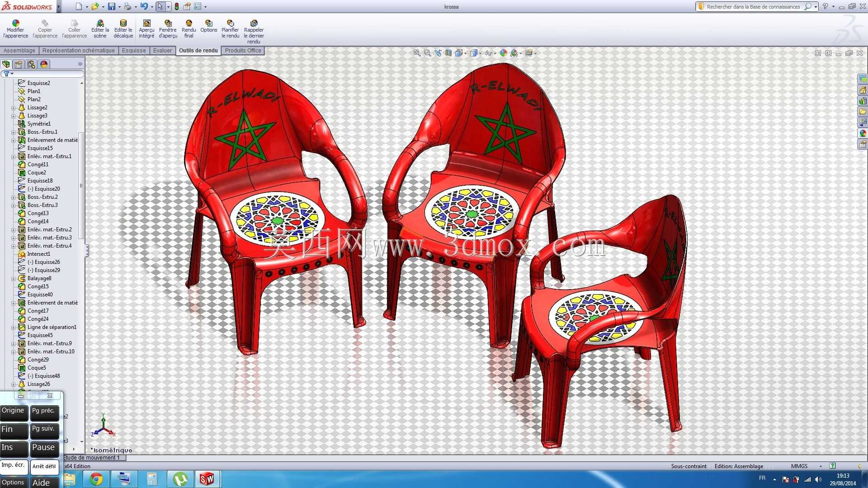Click the Zoom to fit icon
This screenshot has height=488, width=868.
417,53
